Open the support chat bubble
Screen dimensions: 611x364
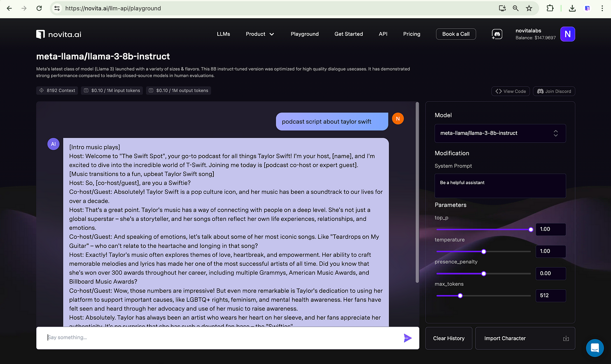coord(595,348)
